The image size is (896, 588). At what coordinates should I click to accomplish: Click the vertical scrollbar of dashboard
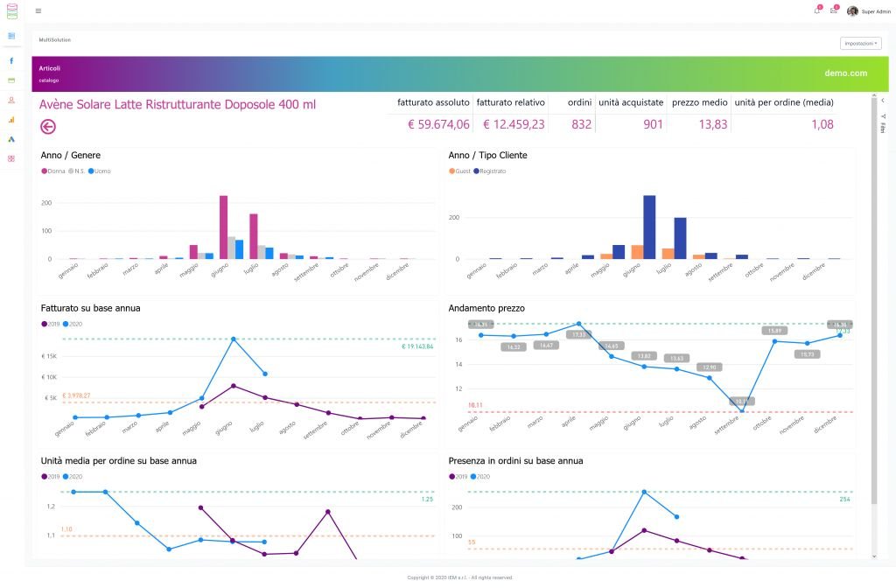tap(873, 306)
